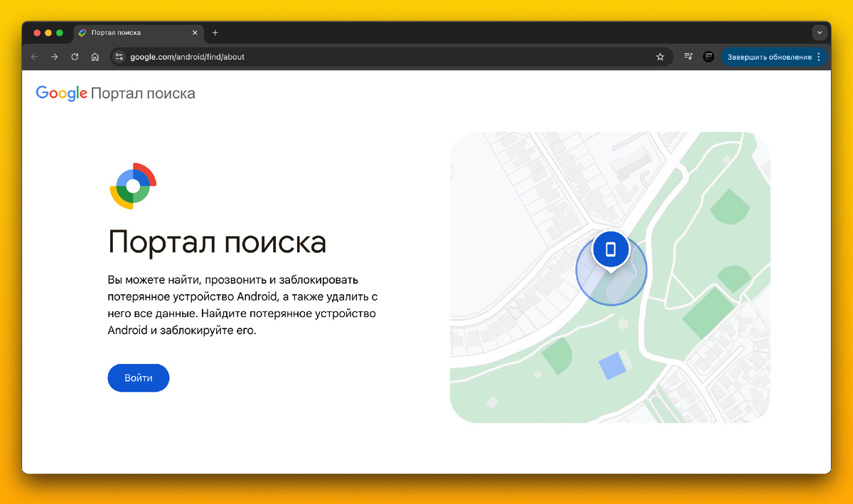The width and height of the screenshot is (853, 504).
Task: Click the map illustration image
Action: (x=611, y=277)
